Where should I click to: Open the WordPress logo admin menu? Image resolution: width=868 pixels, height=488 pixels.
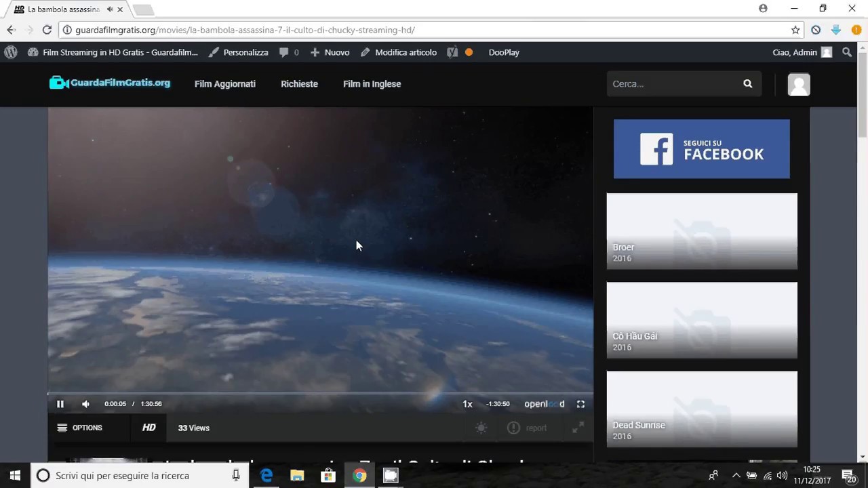[11, 52]
